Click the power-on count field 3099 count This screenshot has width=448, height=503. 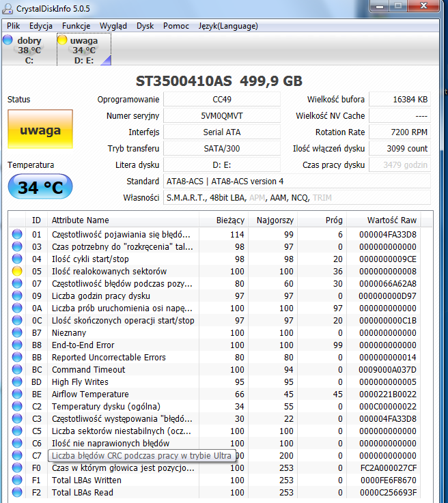click(400, 149)
